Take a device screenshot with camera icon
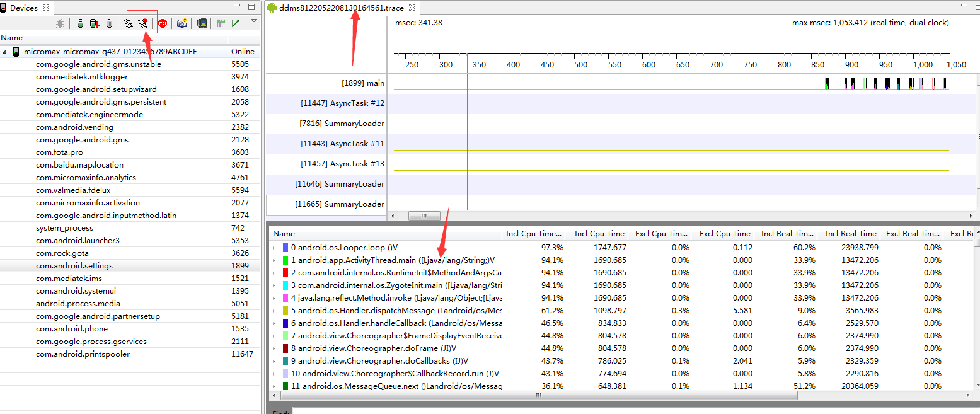This screenshot has width=980, height=414. (x=182, y=23)
